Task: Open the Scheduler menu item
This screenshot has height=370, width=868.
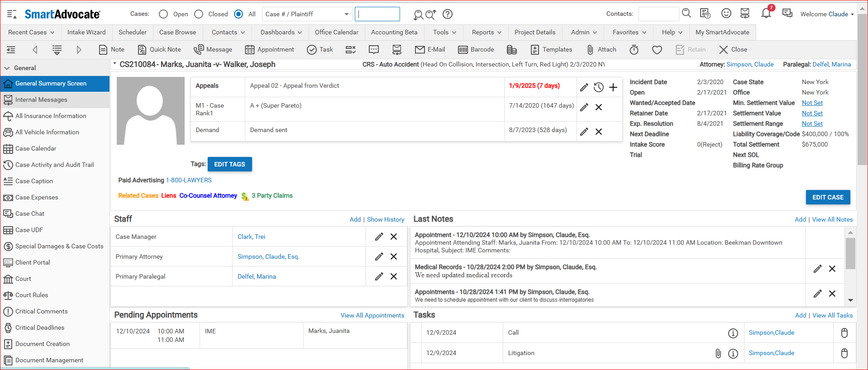Action: coord(133,33)
